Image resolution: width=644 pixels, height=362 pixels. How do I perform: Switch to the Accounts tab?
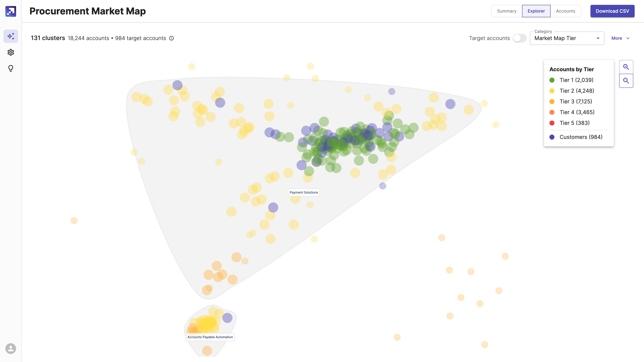565,11
